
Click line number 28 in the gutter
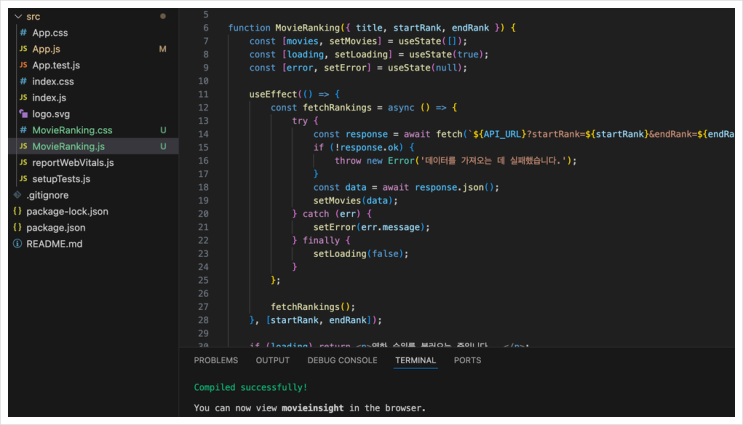(x=203, y=320)
